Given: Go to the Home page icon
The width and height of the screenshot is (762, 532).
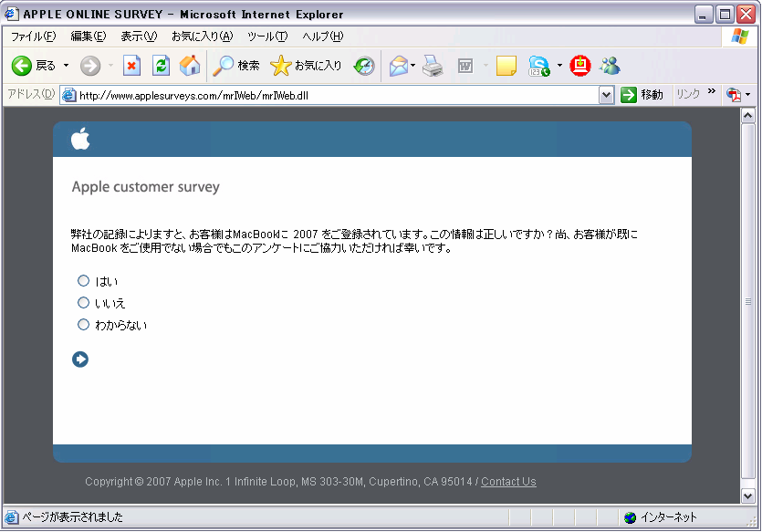Looking at the screenshot, I should coord(190,66).
